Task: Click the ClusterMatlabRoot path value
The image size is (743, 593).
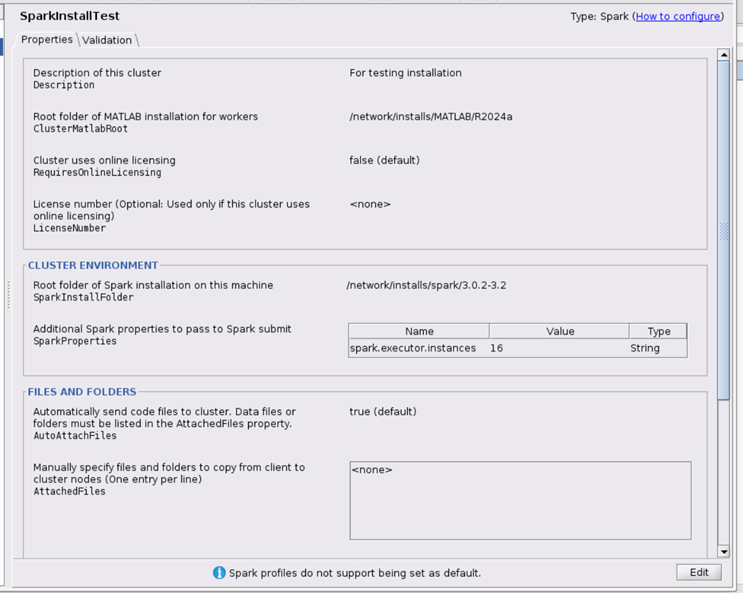Action: 431,117
